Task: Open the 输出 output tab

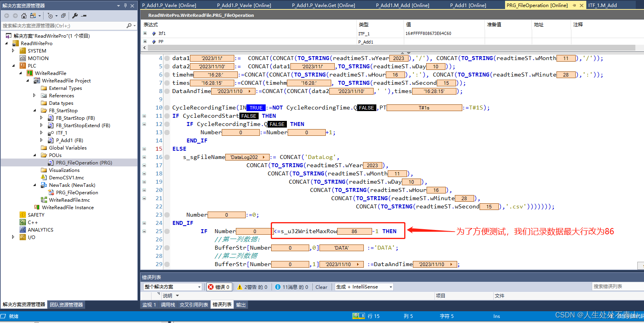Action: [241, 305]
